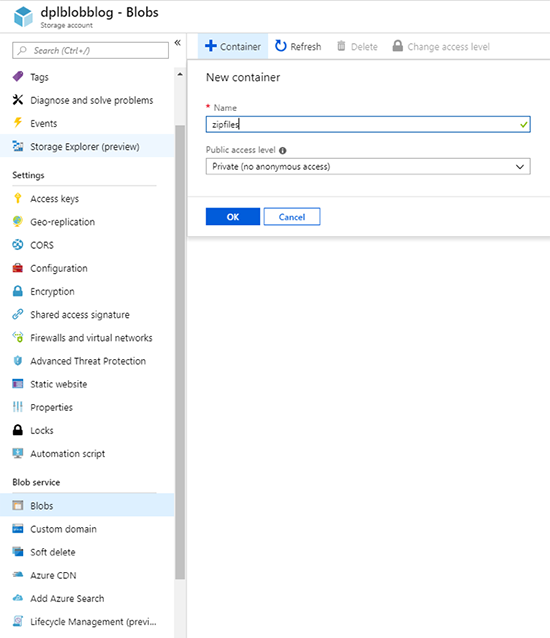Open the Locks page
The image size is (550, 638).
tap(41, 430)
